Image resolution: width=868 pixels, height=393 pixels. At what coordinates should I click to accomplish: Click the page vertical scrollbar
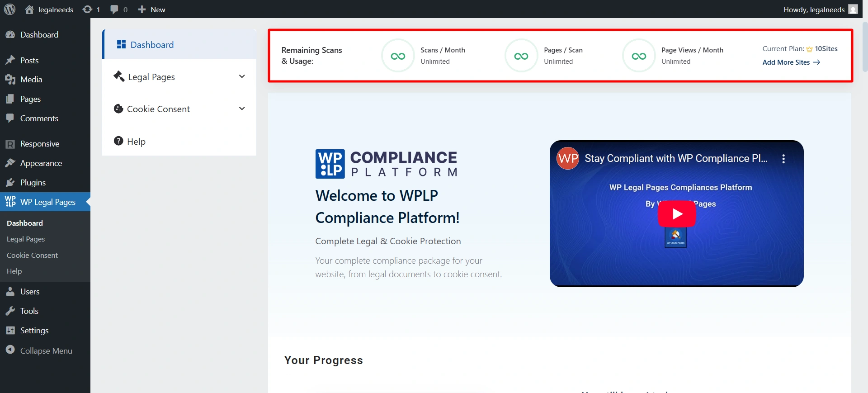pyautogui.click(x=864, y=45)
